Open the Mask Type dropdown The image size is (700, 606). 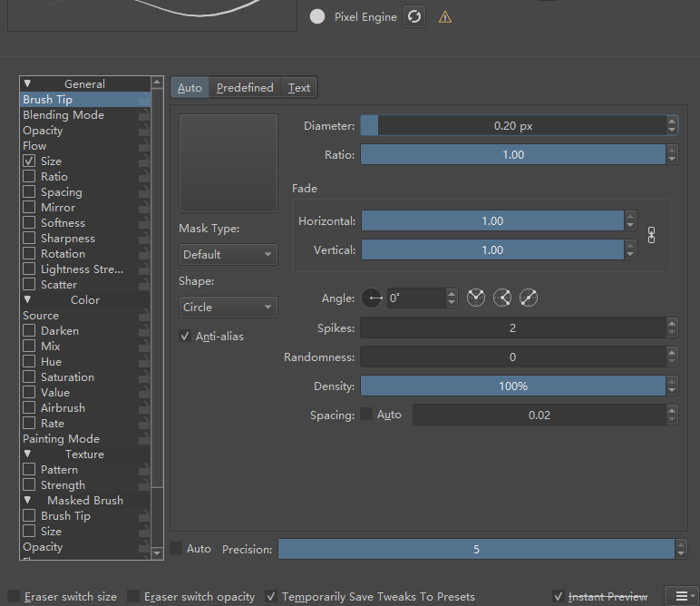pos(228,255)
